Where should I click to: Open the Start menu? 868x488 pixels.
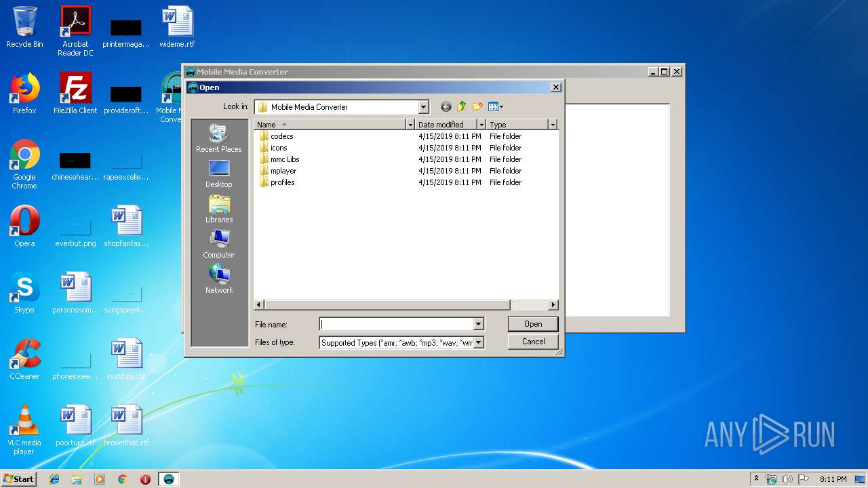coord(19,479)
